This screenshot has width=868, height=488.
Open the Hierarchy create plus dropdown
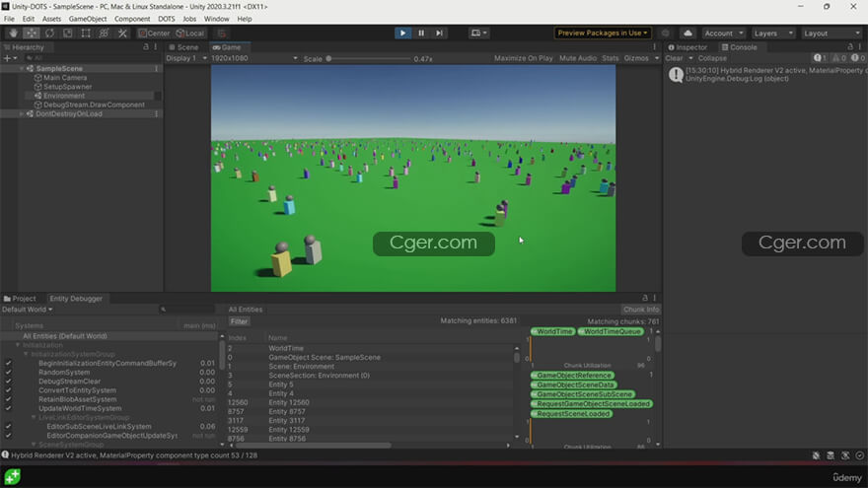10,58
